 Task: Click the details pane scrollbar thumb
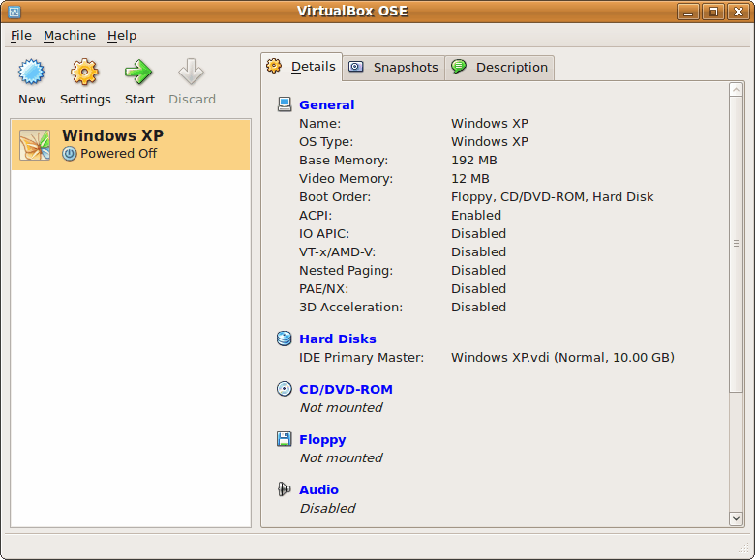coord(736,244)
